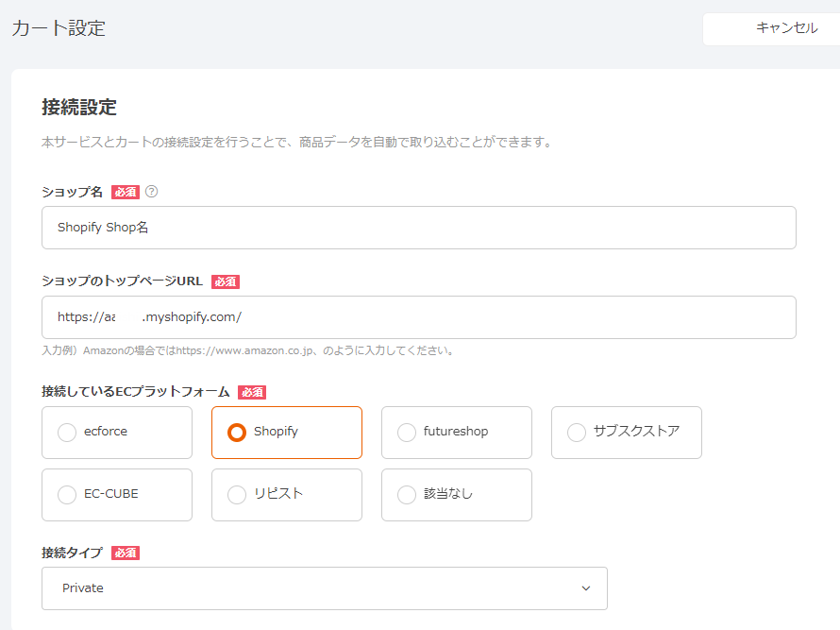The height and width of the screenshot is (630, 840).
Task: Click the ショップのトップページURL label
Action: point(122,281)
